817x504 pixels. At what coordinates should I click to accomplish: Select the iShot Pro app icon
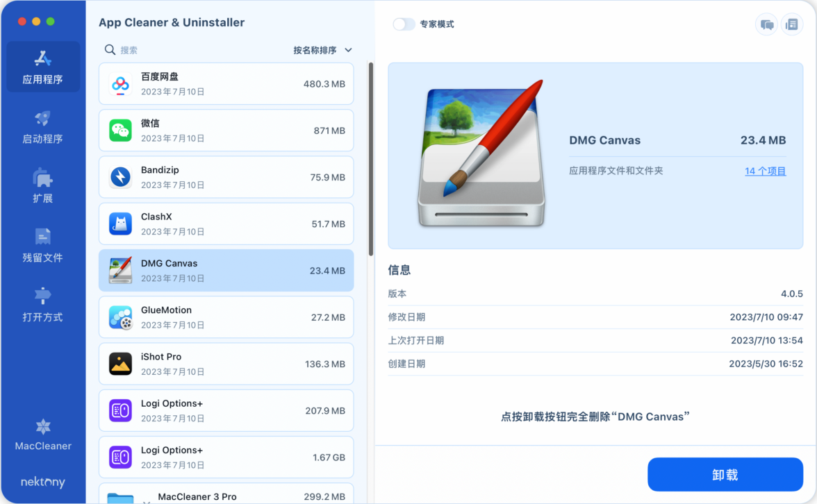(x=120, y=364)
